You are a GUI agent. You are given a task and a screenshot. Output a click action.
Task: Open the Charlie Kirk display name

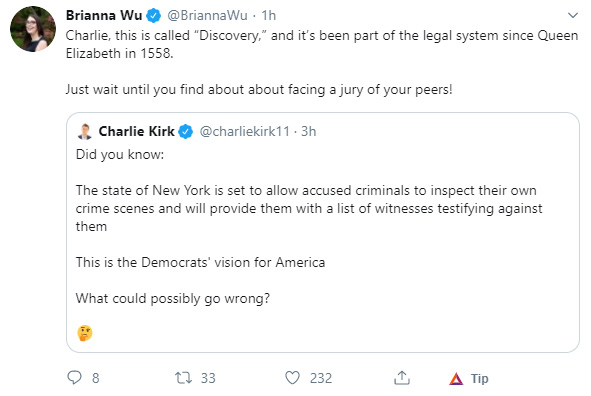pos(136,131)
